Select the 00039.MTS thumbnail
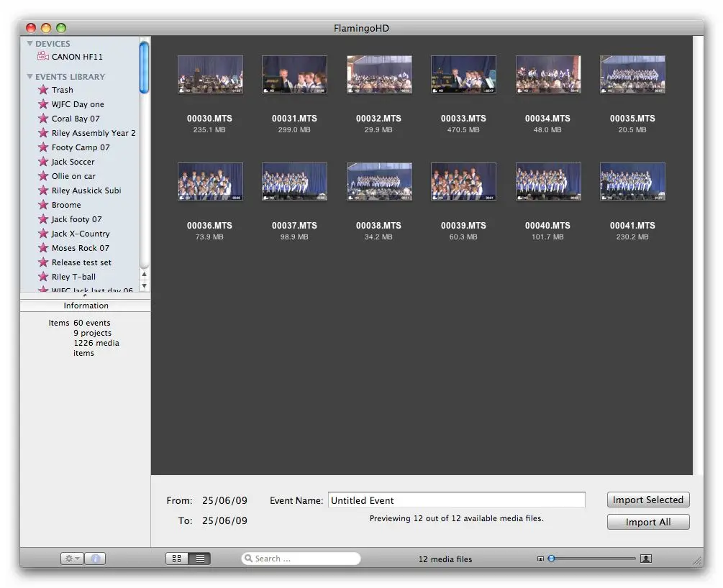Image resolution: width=723 pixels, height=588 pixels. [x=463, y=181]
